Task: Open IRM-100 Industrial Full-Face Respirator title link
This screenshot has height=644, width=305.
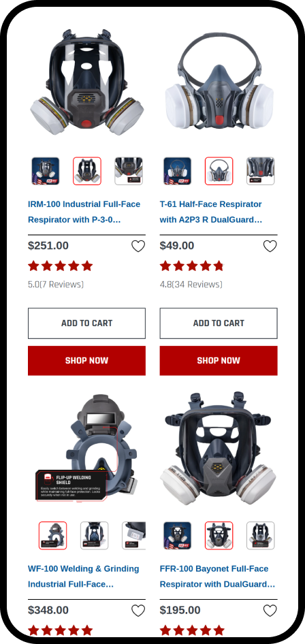Action: pyautogui.click(x=84, y=212)
